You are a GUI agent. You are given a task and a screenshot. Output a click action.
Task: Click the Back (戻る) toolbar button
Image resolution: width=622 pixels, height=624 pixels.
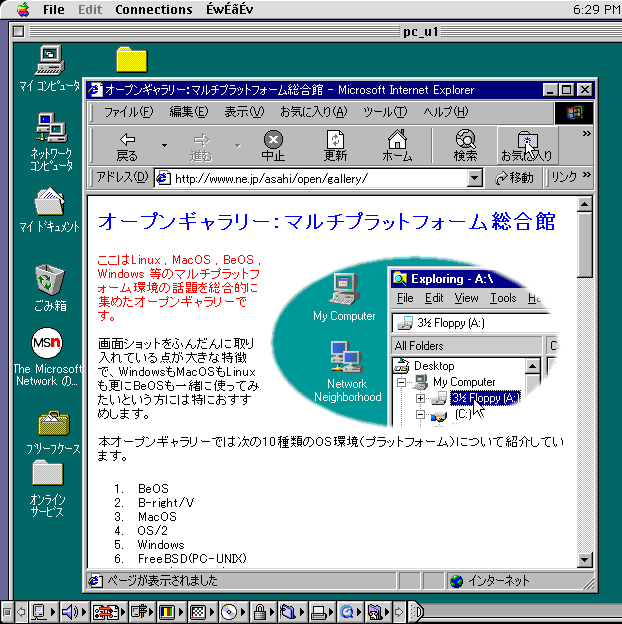(x=127, y=146)
